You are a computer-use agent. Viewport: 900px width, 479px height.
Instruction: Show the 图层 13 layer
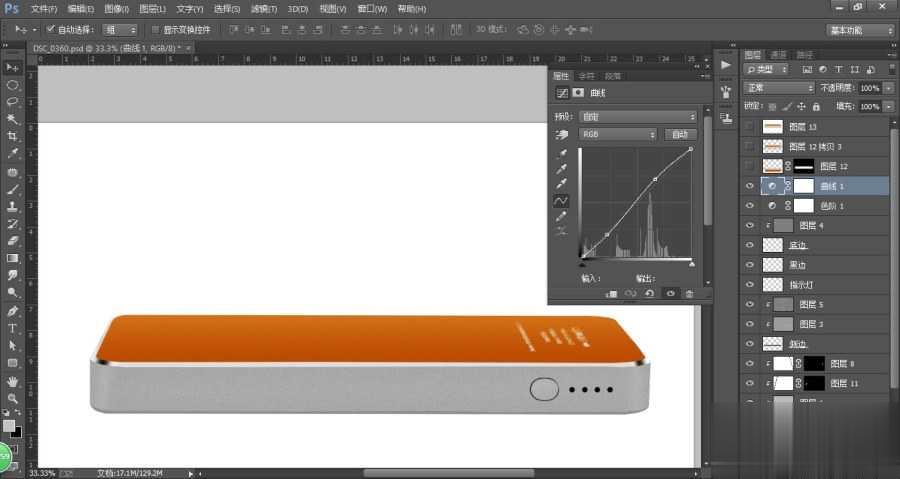750,127
